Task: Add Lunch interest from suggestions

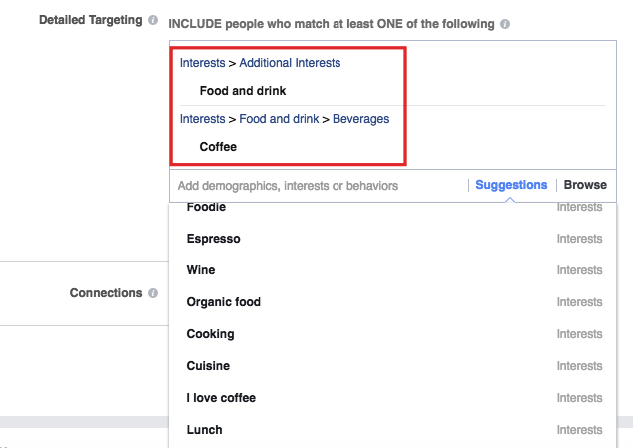Action: point(393,430)
